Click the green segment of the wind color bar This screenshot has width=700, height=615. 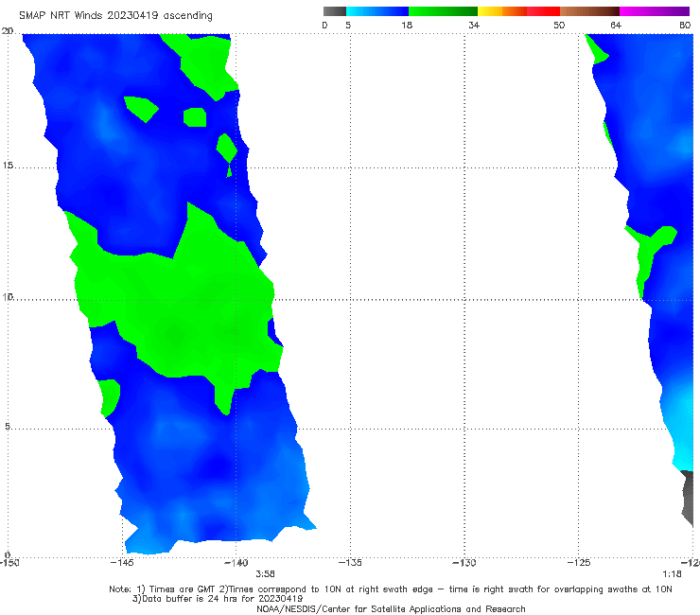443,11
